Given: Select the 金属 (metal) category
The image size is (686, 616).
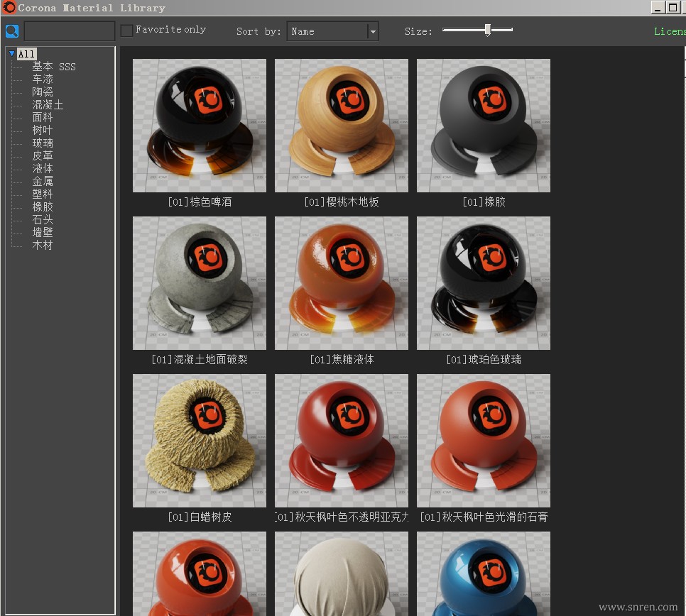Looking at the screenshot, I should pyautogui.click(x=43, y=182).
